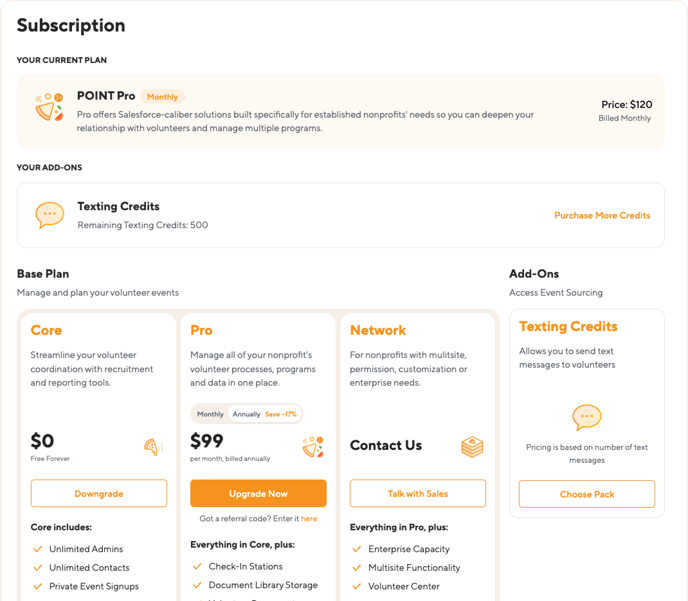Choose a Texting Credits pack
Screen dimensions: 688x601
coord(587,494)
